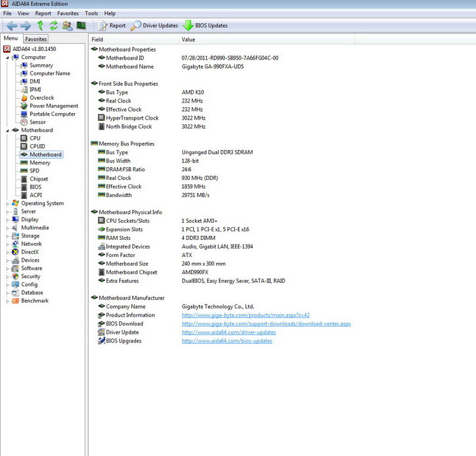476x456 pixels.
Task: Click the green Refresh toolbar icon
Action: coord(54,26)
